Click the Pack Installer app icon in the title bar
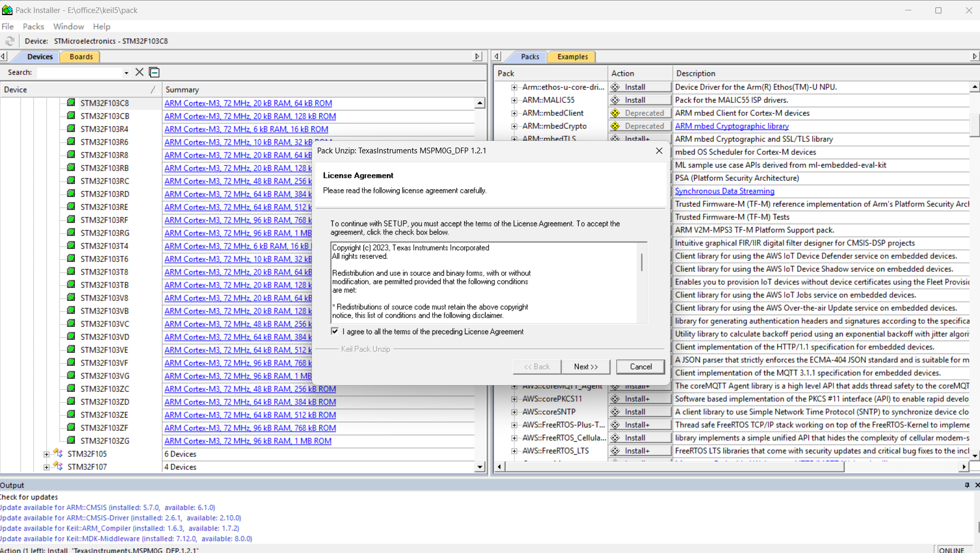 click(x=7, y=10)
